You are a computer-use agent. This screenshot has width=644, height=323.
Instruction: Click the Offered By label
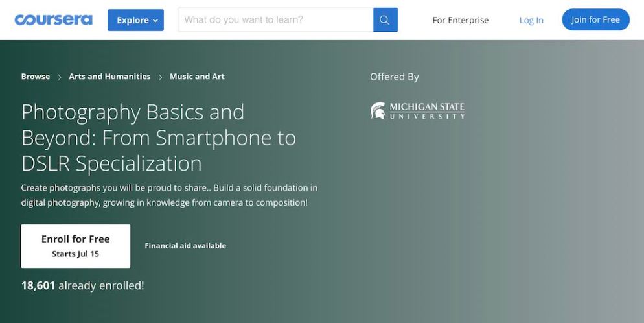pyautogui.click(x=395, y=77)
